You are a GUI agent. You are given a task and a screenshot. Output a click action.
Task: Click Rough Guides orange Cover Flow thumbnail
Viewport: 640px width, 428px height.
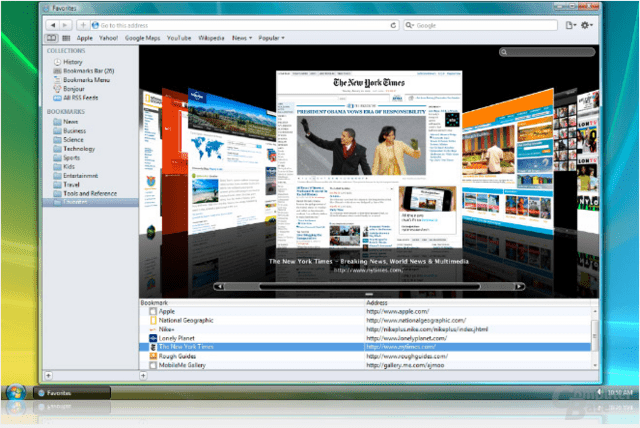point(508,161)
